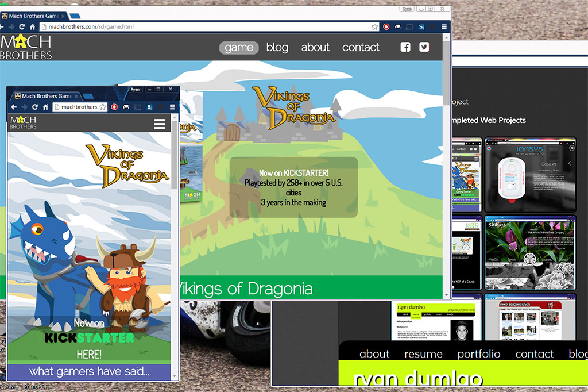Click scroll down arrow in the small window
This screenshot has width=588, height=392.
tap(175, 376)
